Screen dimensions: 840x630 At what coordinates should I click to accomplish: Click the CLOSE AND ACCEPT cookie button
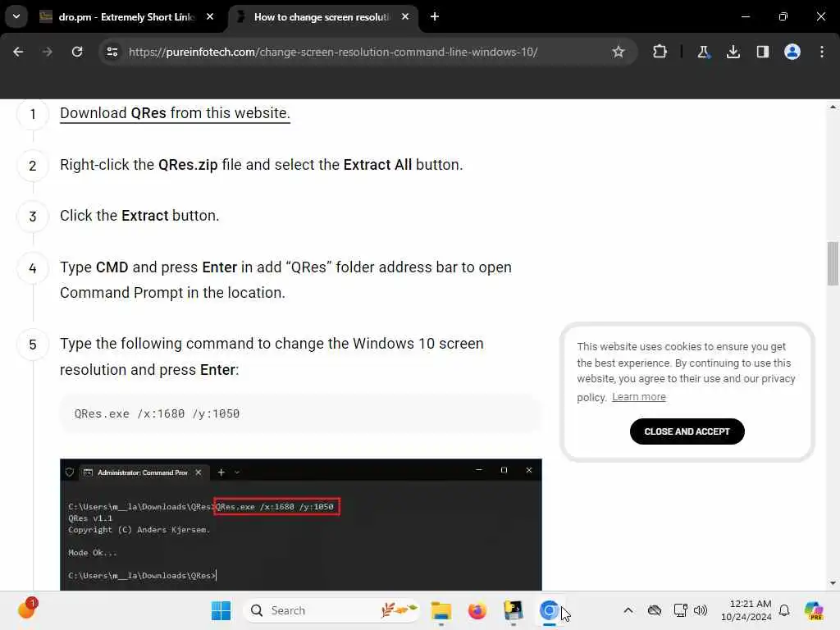[687, 431]
